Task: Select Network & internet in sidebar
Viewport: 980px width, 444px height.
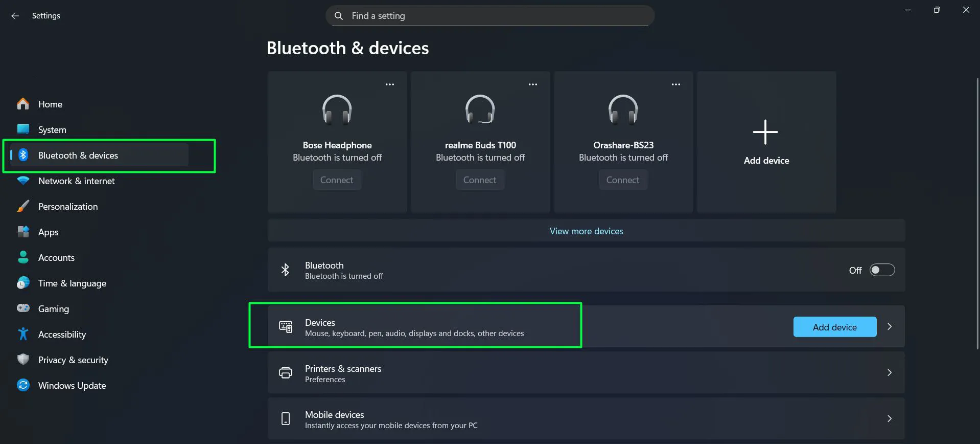Action: pyautogui.click(x=100, y=181)
